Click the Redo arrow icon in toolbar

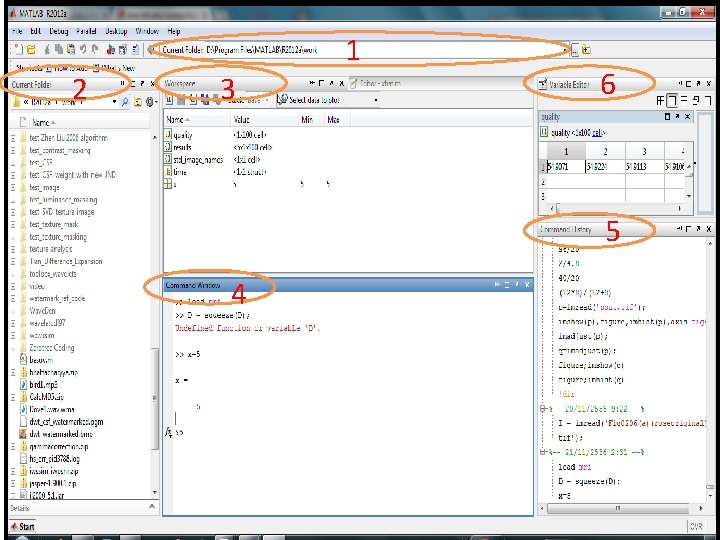(95, 50)
